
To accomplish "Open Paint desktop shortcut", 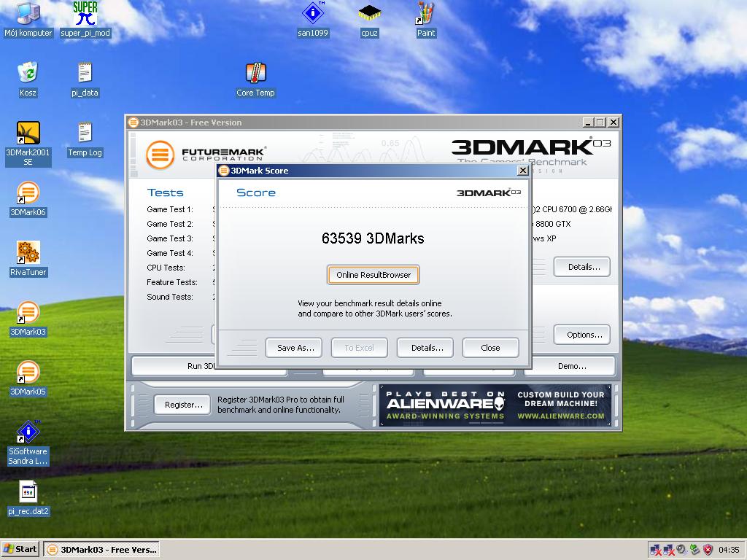I will tap(425, 19).
